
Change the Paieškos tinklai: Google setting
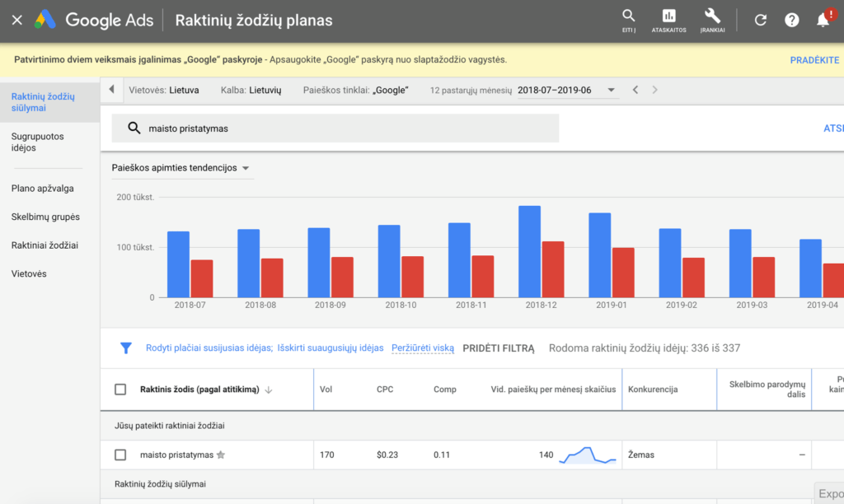click(356, 91)
